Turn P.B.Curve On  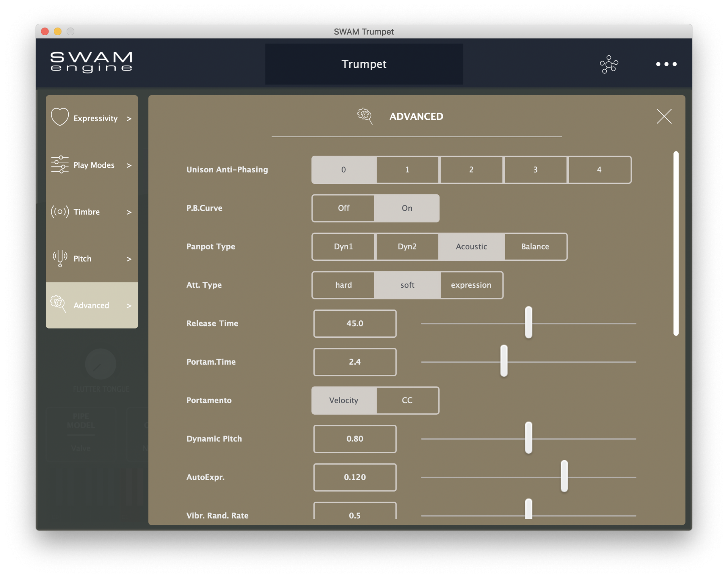pyautogui.click(x=407, y=208)
